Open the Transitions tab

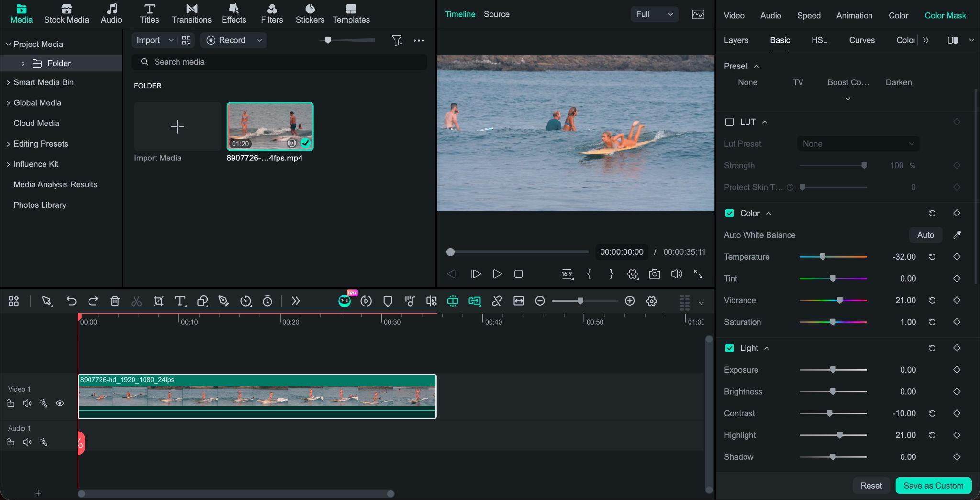[191, 14]
